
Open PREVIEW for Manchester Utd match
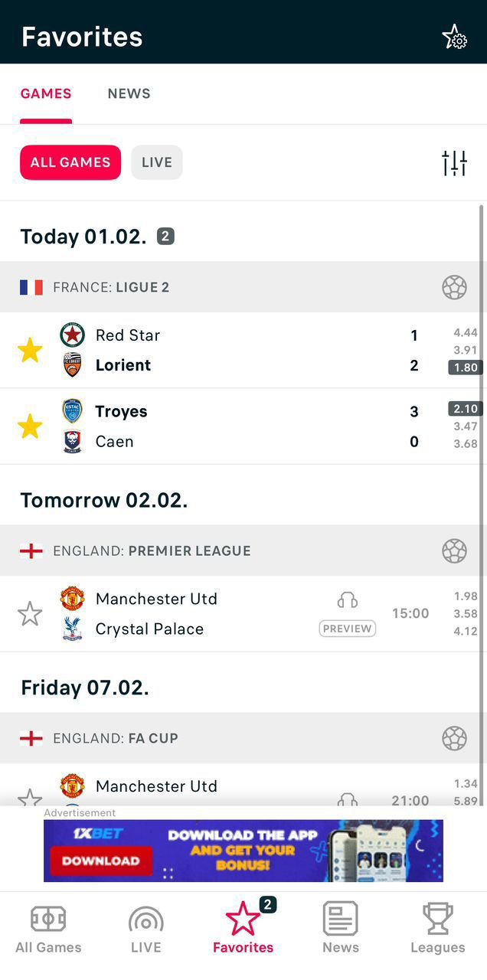tap(348, 629)
